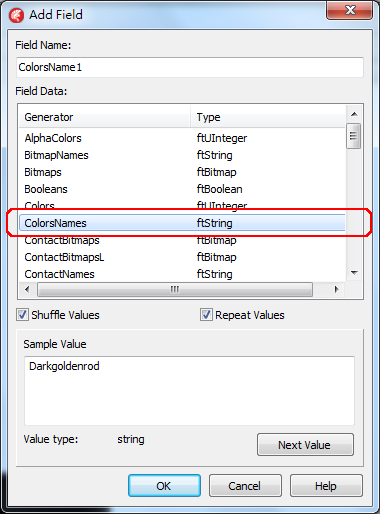Image resolution: width=382 pixels, height=514 pixels.
Task: Select the ContactNames generator row
Action: pos(182,274)
